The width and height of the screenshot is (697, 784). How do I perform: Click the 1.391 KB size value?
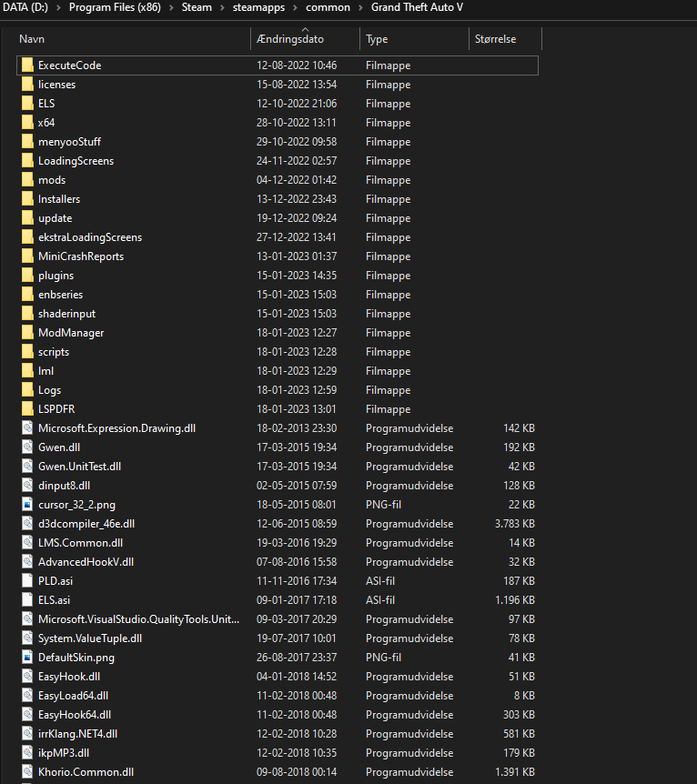[x=515, y=772]
